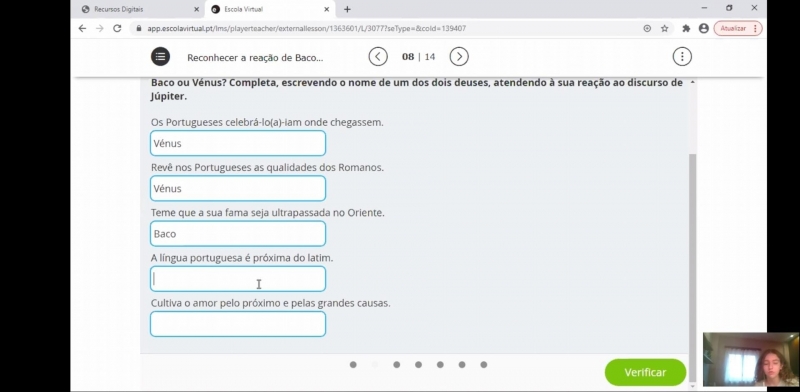Close the Recursos Digitais tab
The image size is (800, 392).
(x=196, y=9)
